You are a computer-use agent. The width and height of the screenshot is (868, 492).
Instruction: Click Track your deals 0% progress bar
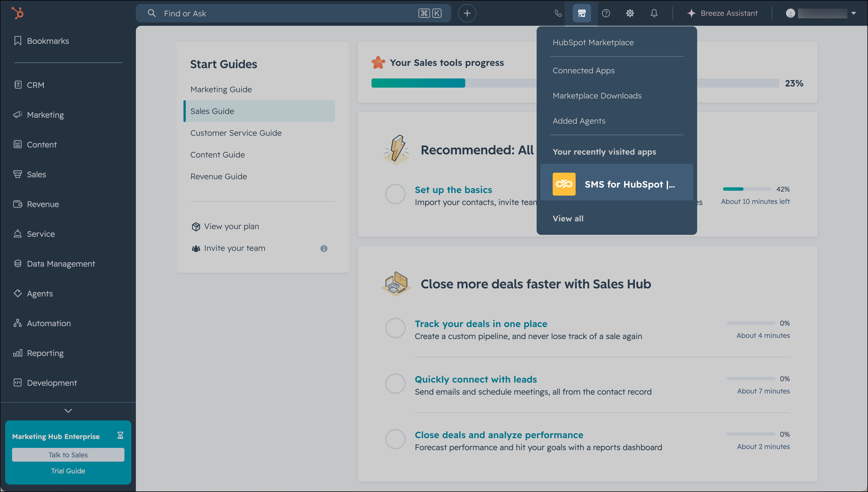751,323
